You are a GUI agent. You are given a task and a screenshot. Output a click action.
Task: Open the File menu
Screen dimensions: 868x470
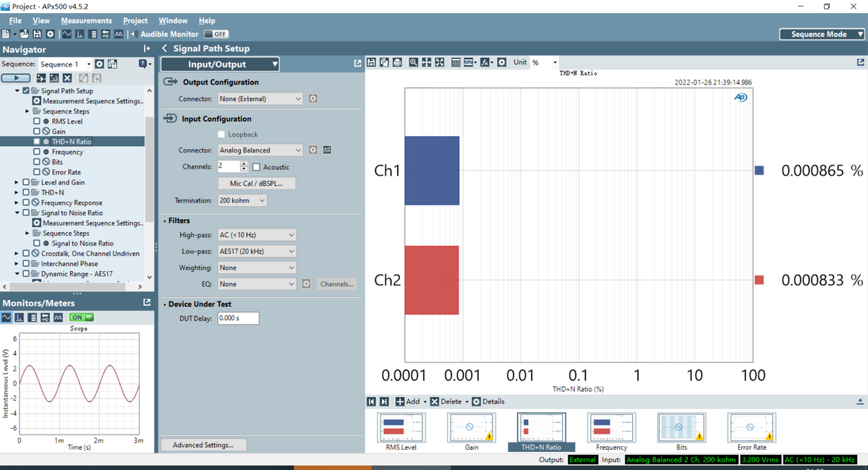coord(15,20)
